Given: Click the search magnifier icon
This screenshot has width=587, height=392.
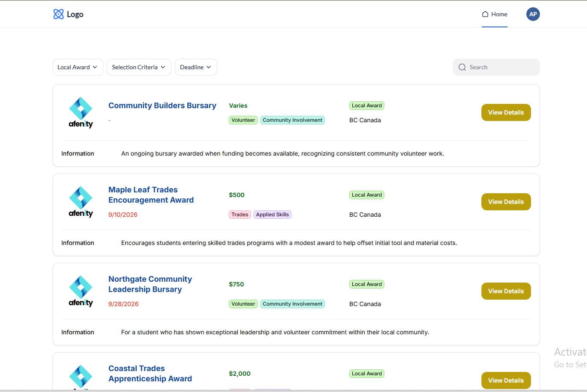Looking at the screenshot, I should tap(462, 67).
